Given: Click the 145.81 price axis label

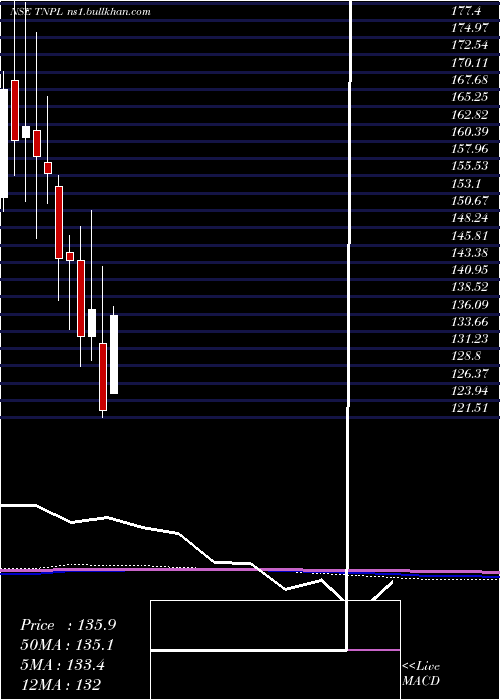Looking at the screenshot, I should [470, 236].
